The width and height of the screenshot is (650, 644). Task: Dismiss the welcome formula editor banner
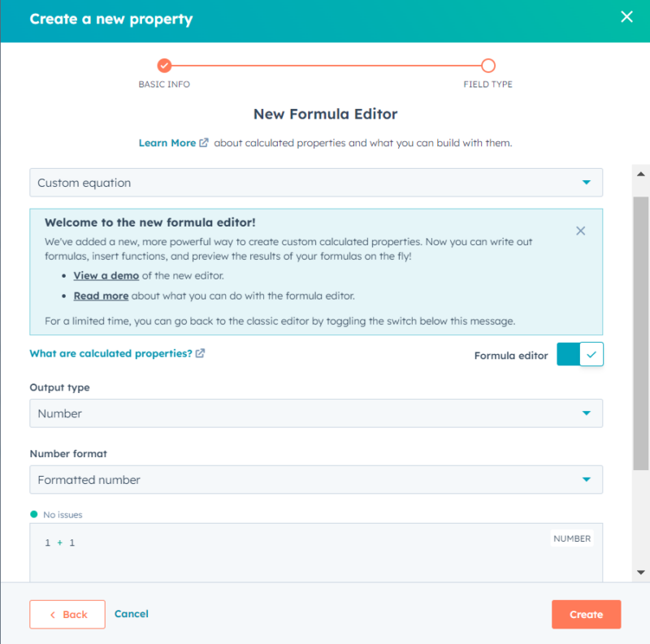click(x=580, y=231)
